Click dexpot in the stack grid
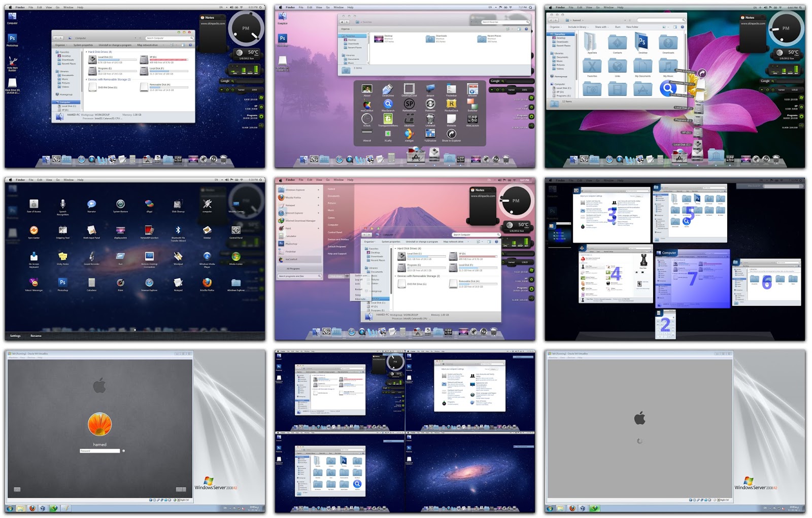This screenshot has height=518, width=812. pyautogui.click(x=430, y=89)
